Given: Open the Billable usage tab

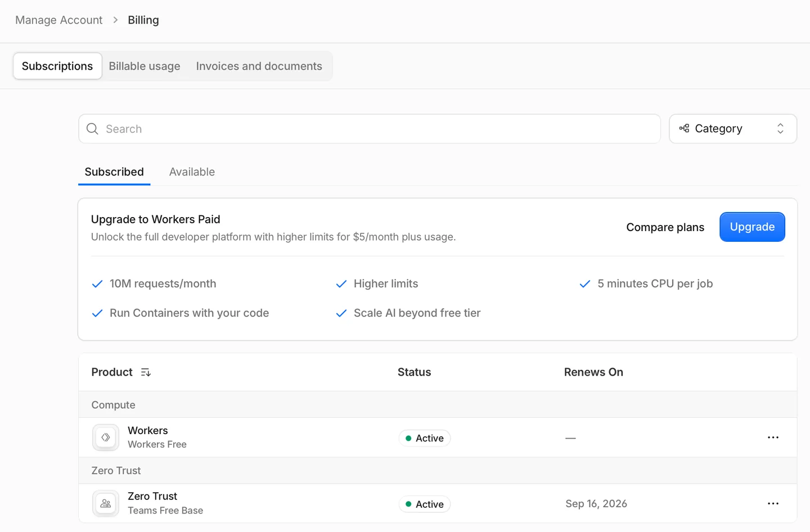Looking at the screenshot, I should click(145, 66).
